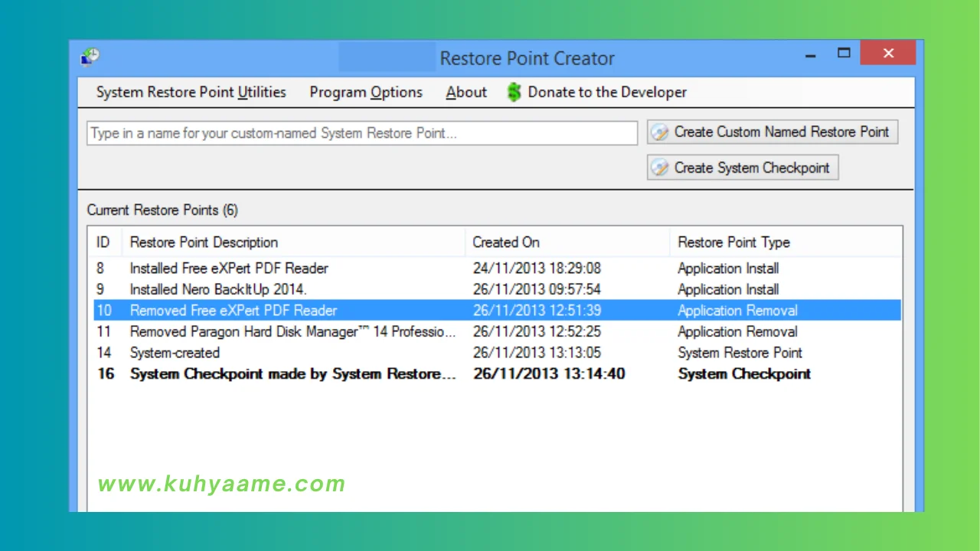Minimize the Restore Point Creator window
This screenshot has height=551, width=980.
[811, 54]
